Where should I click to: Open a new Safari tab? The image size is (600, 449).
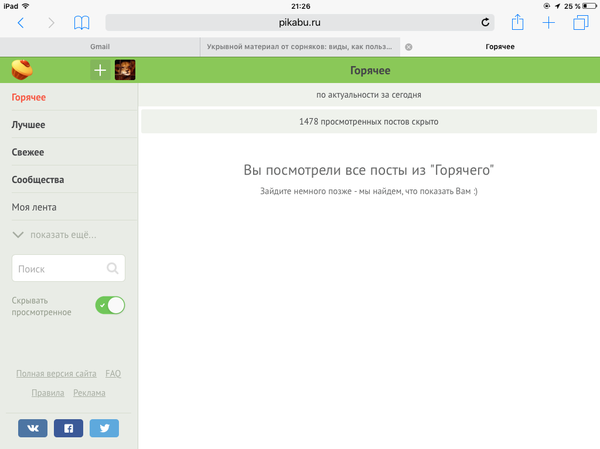coord(549,22)
